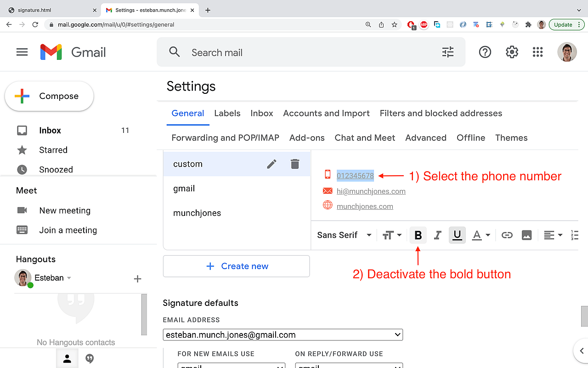Delete the custom signature using the trash icon
Viewport: 588px width, 368px height.
294,164
